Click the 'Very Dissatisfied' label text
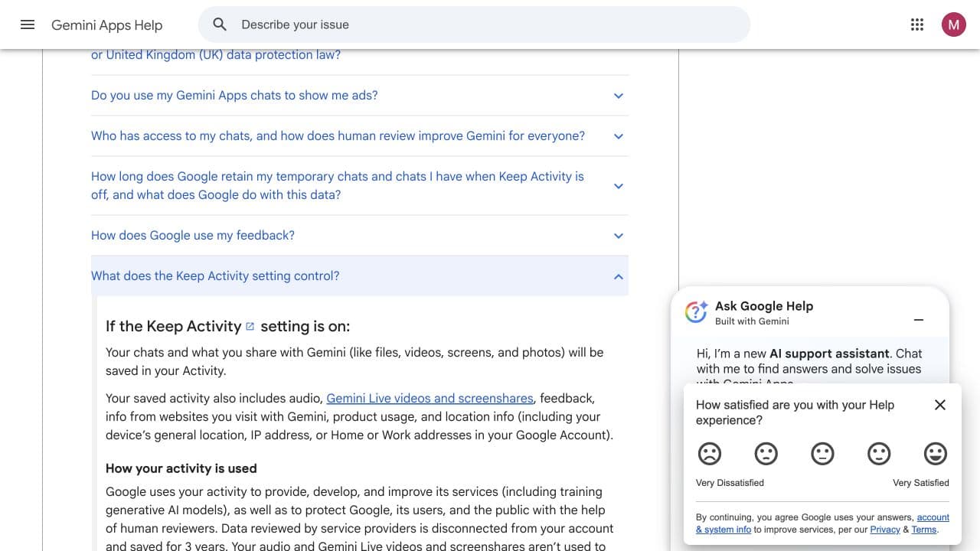The width and height of the screenshot is (980, 551). point(730,483)
